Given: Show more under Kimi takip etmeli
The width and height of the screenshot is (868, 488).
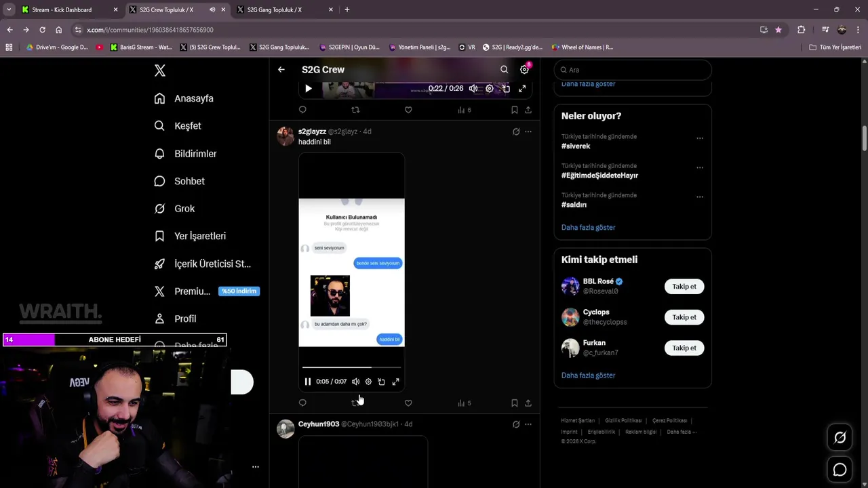Looking at the screenshot, I should coord(588,375).
